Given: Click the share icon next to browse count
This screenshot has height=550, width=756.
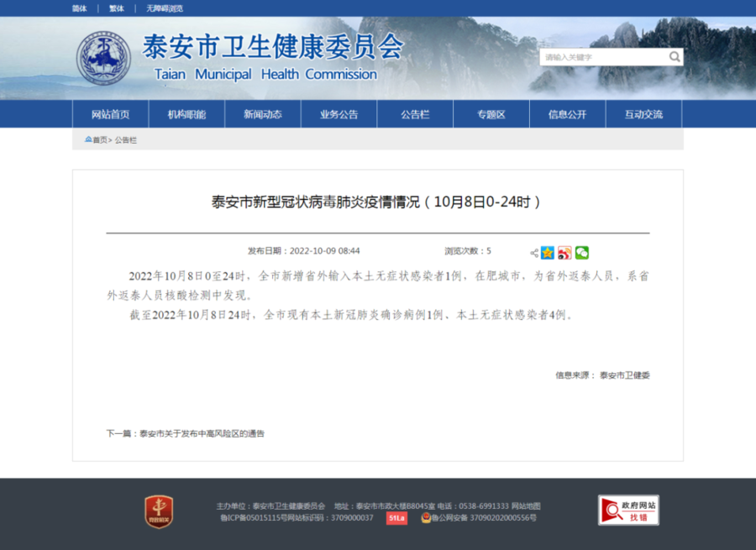Looking at the screenshot, I should [534, 253].
